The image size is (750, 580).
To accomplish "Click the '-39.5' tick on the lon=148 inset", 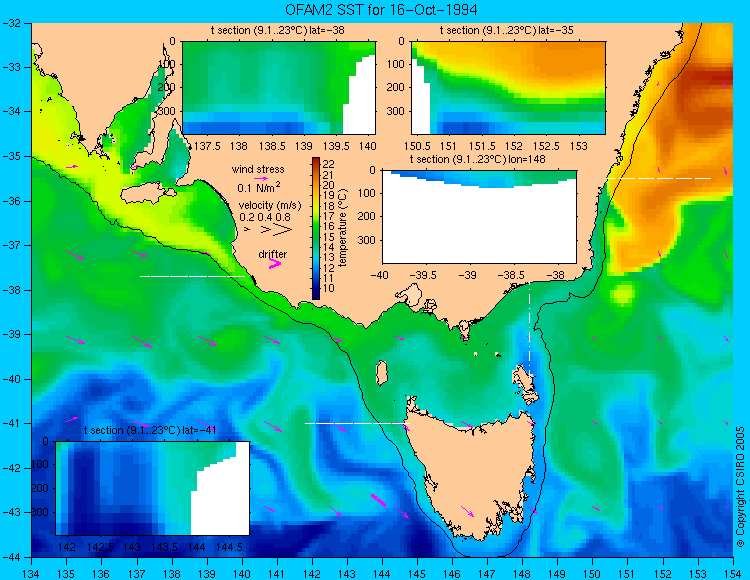I will [424, 275].
